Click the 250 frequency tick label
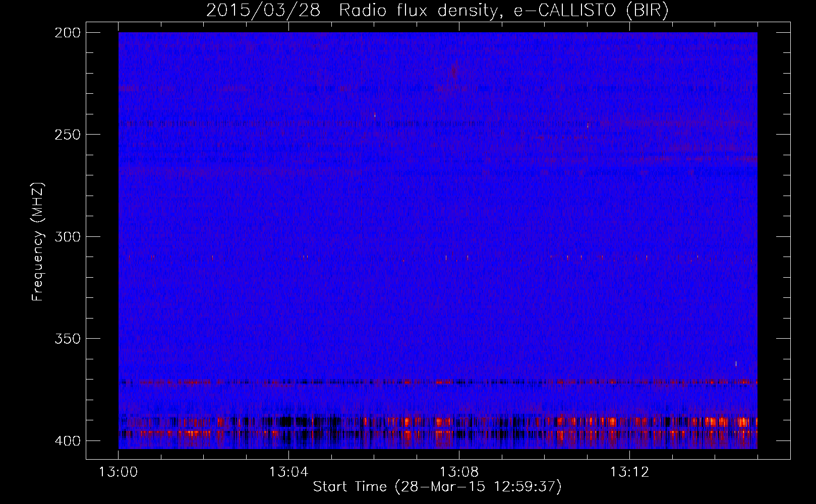Screen dimensions: 816x504 (x=67, y=135)
